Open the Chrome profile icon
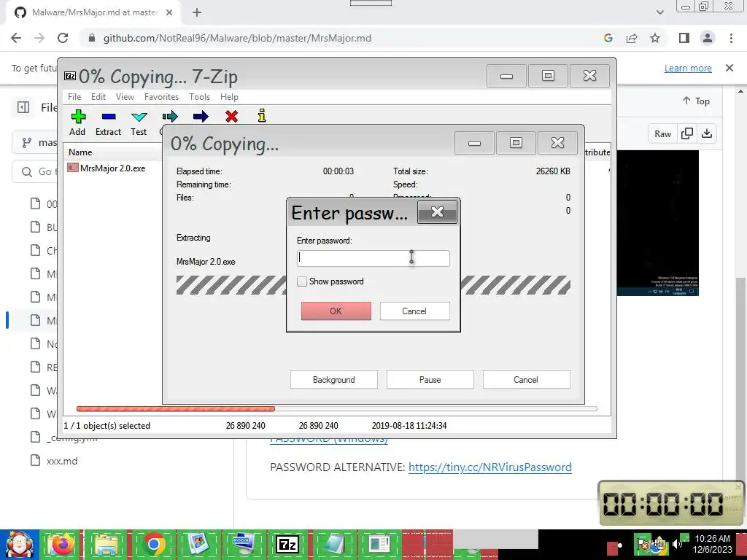 (x=708, y=38)
